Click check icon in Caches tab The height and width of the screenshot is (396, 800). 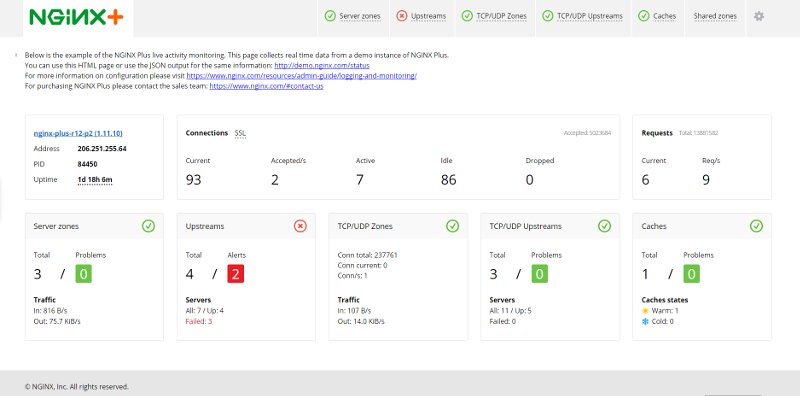643,16
